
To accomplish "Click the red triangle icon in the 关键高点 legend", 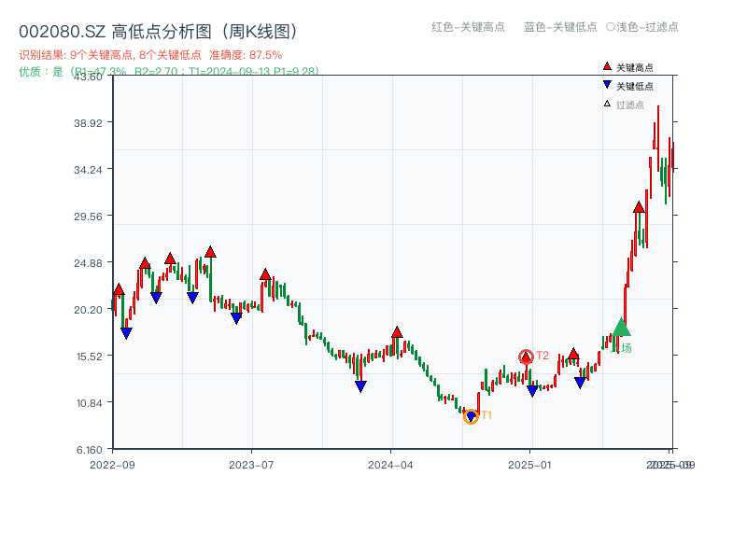I will 607,66.
